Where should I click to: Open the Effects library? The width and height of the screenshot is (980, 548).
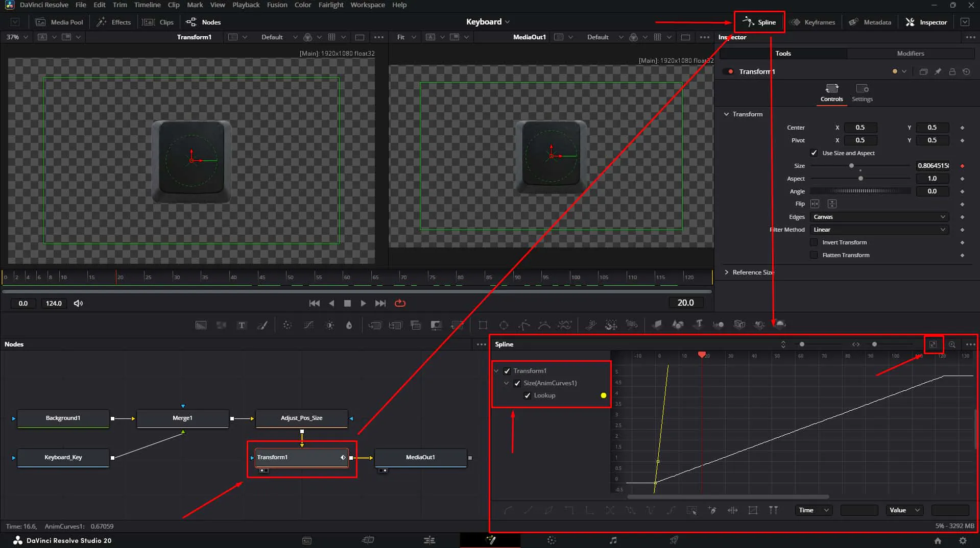(114, 22)
